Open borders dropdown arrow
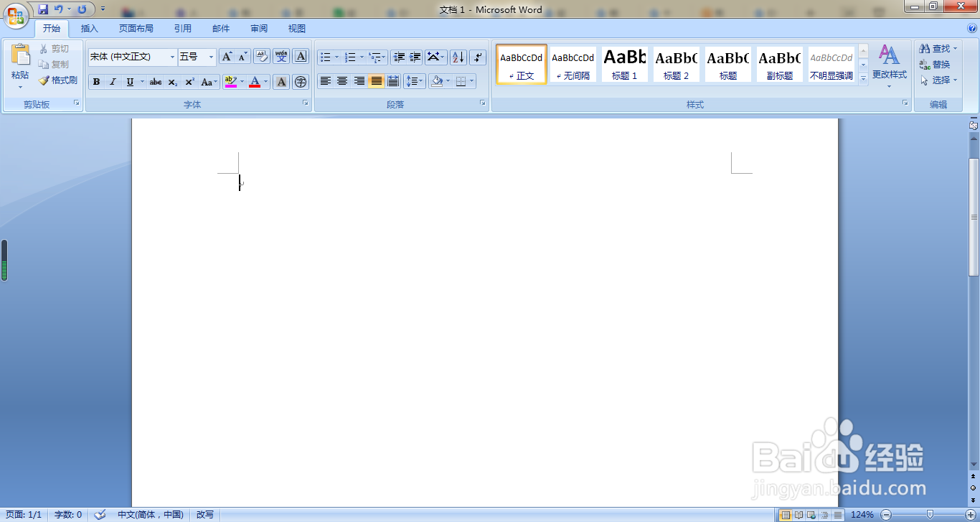980x522 pixels. tap(471, 81)
